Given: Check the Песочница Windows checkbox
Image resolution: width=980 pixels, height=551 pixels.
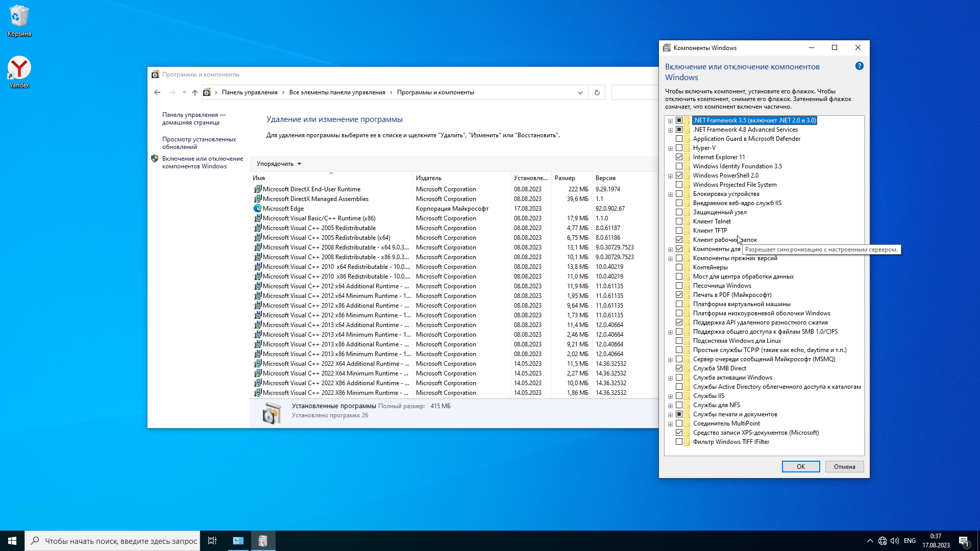Looking at the screenshot, I should [x=679, y=286].
